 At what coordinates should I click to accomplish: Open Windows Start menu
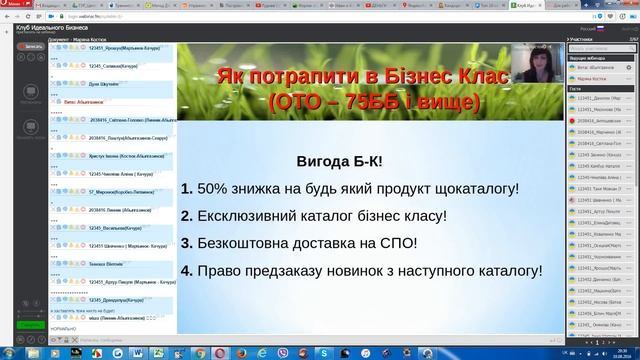coord(8,353)
